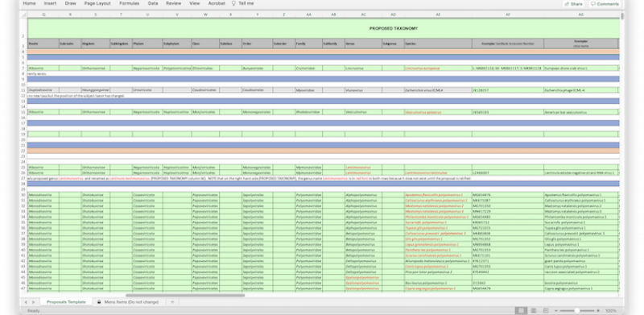Screen dimensions: 644x315
Task: Open the Insert ribbon tab
Action: (x=50, y=3)
